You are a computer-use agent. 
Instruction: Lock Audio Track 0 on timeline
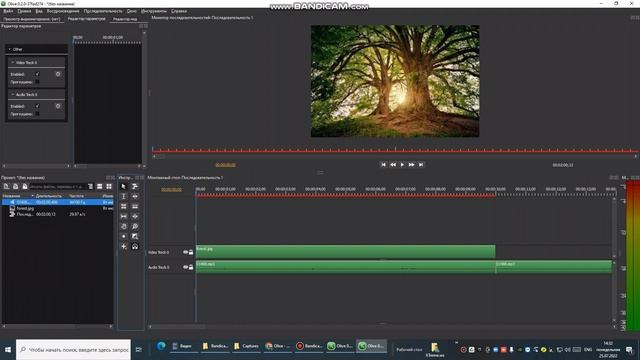coord(191,267)
